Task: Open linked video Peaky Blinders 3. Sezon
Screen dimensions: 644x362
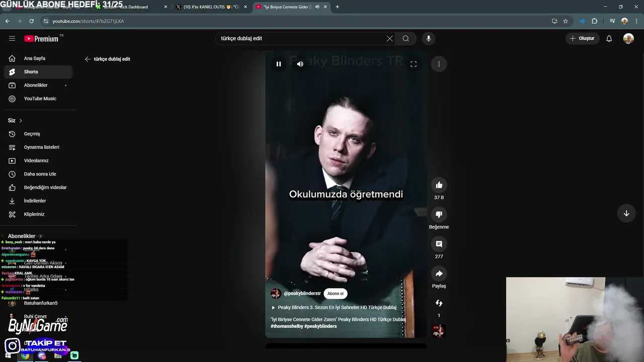Action: (x=334, y=308)
